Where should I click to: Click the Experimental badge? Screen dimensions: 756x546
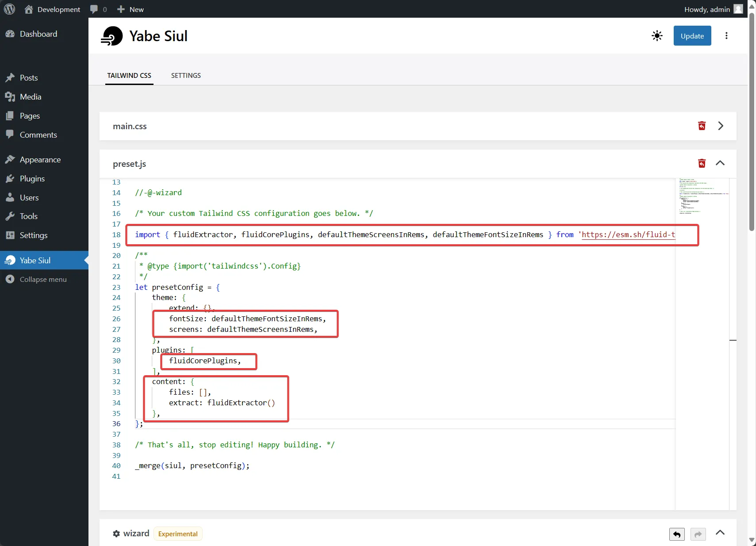[x=178, y=534]
